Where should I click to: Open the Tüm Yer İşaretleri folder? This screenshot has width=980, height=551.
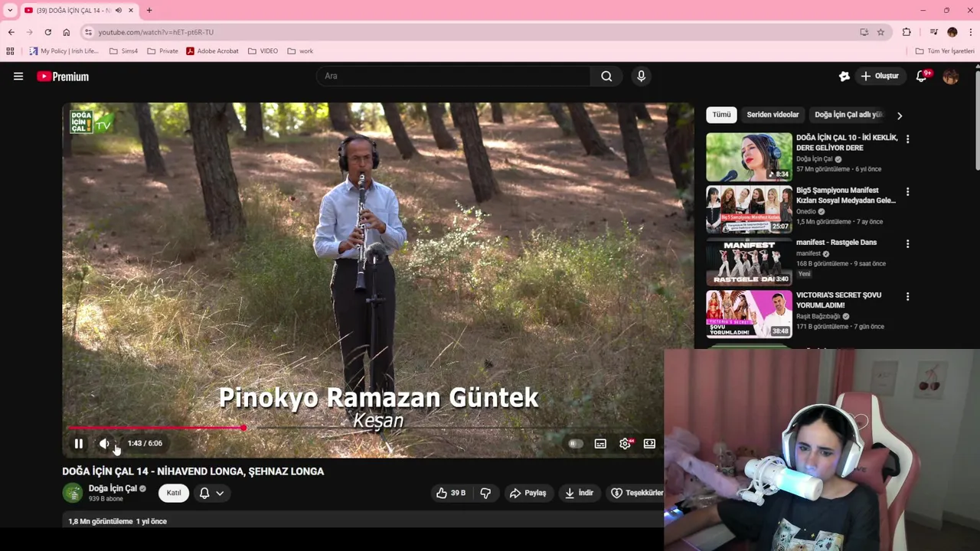pos(945,51)
